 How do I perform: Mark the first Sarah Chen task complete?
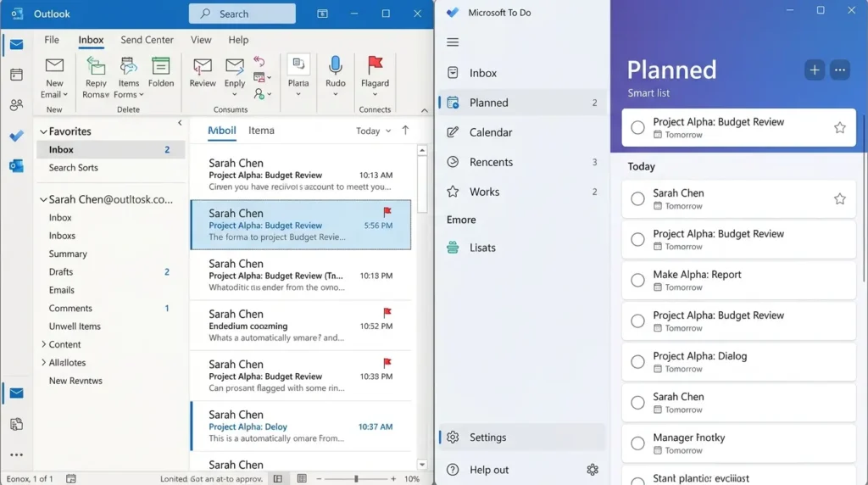pyautogui.click(x=637, y=198)
